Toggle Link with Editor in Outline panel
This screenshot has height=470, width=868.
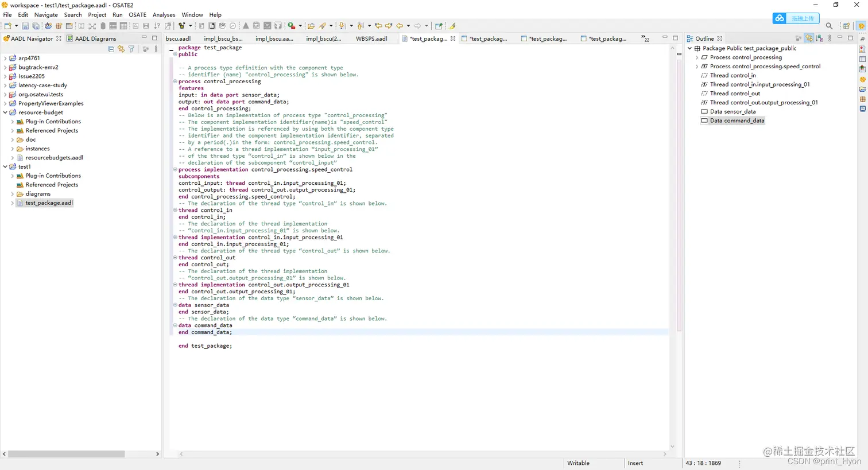click(809, 38)
